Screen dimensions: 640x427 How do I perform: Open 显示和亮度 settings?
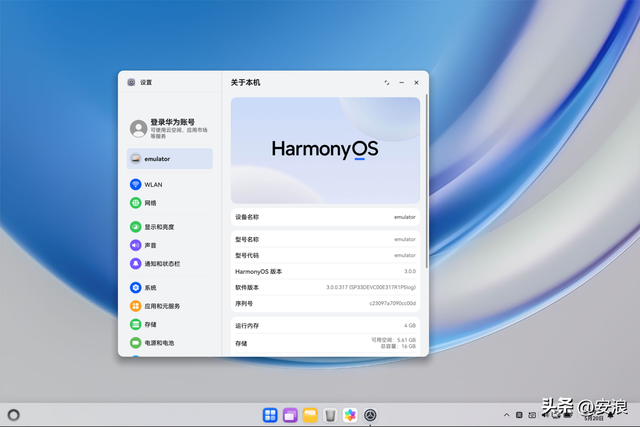coord(169,227)
